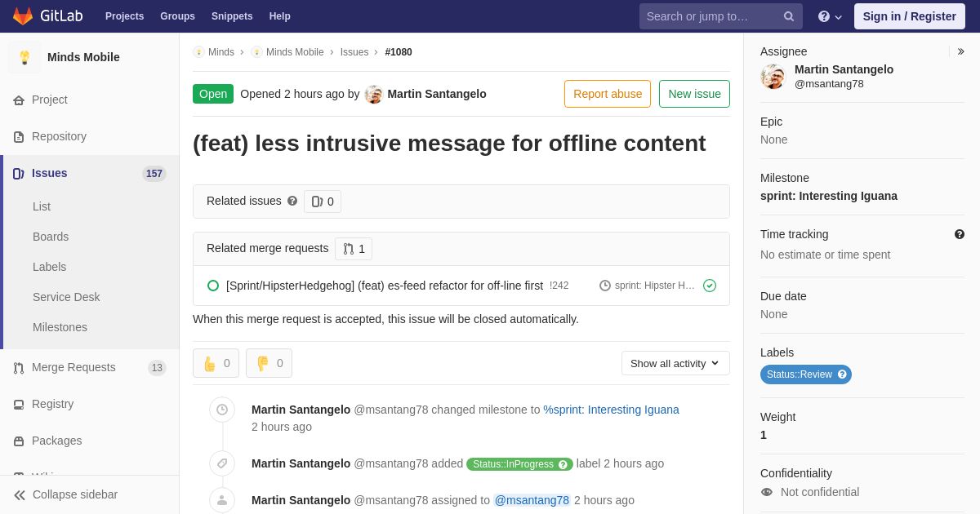Select the Service Desk submenu item
The width and height of the screenshot is (980, 514).
pyautogui.click(x=66, y=297)
